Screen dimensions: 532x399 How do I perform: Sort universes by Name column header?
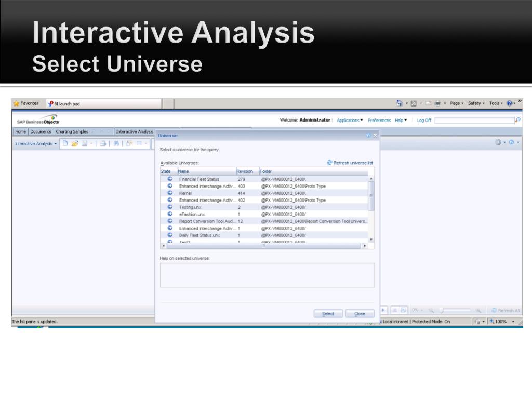206,171
